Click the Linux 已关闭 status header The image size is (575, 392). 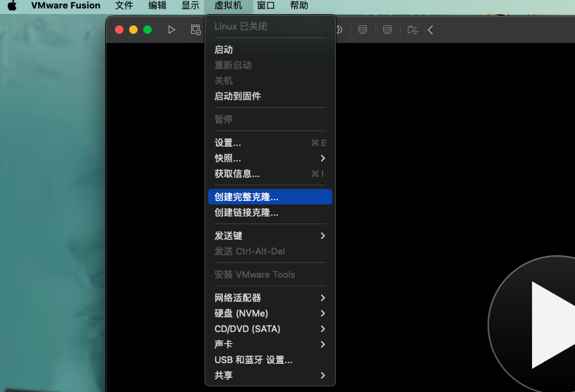270,26
